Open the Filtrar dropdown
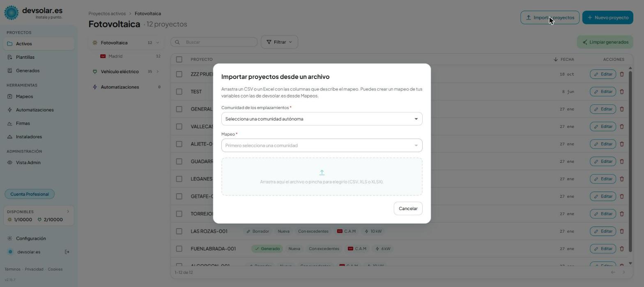The width and height of the screenshot is (644, 287). [279, 42]
